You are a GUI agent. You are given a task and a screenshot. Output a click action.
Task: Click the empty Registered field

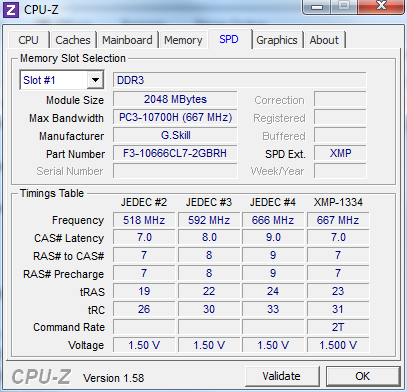point(340,117)
